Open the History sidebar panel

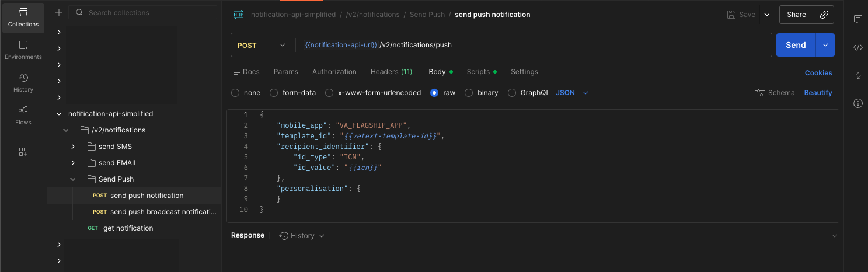(x=23, y=83)
